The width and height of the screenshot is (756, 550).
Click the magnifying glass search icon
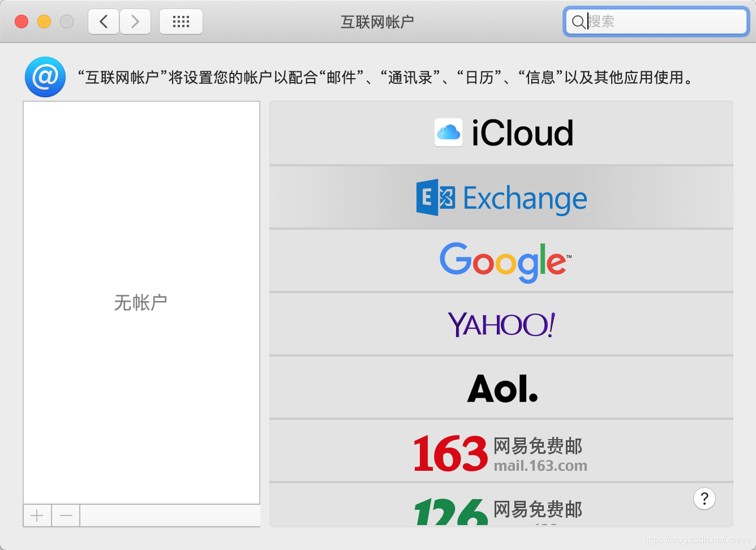(578, 22)
